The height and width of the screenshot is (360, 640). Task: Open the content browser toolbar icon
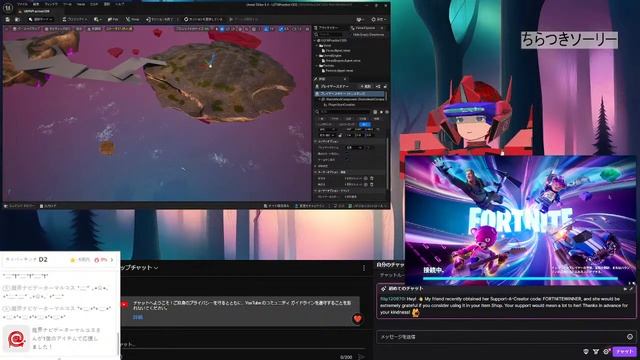tap(17, 19)
